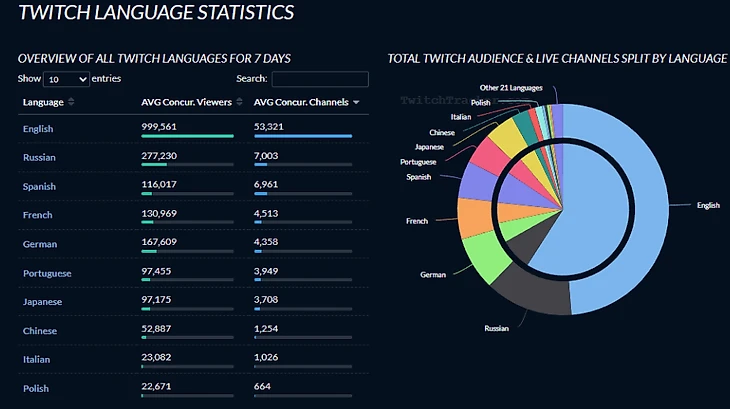730x409 pixels.
Task: Click the sort icon beside Language header
Action: pyautogui.click(x=71, y=102)
